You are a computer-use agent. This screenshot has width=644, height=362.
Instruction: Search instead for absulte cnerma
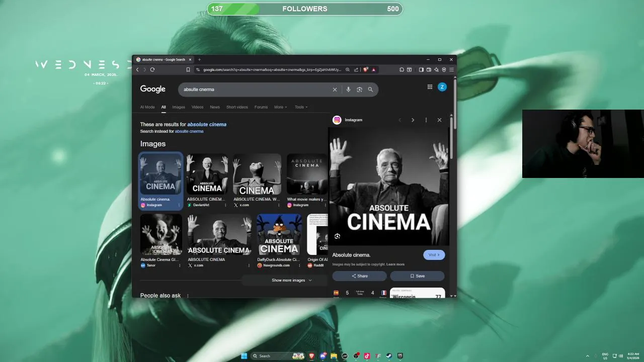tap(189, 131)
